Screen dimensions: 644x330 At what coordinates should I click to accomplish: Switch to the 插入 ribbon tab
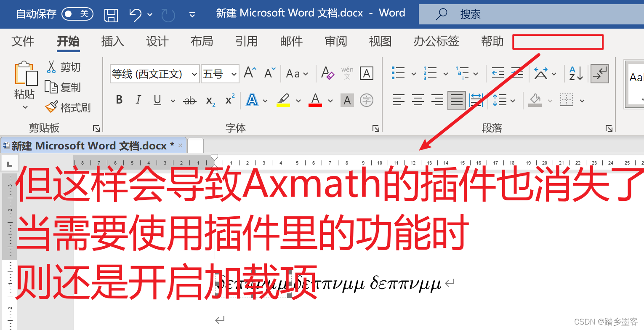point(112,41)
